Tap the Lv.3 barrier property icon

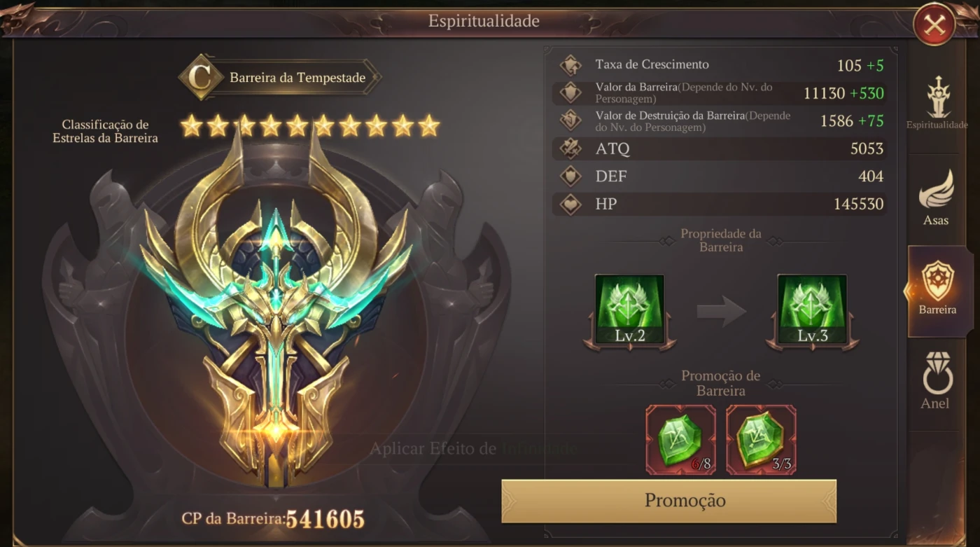(812, 312)
